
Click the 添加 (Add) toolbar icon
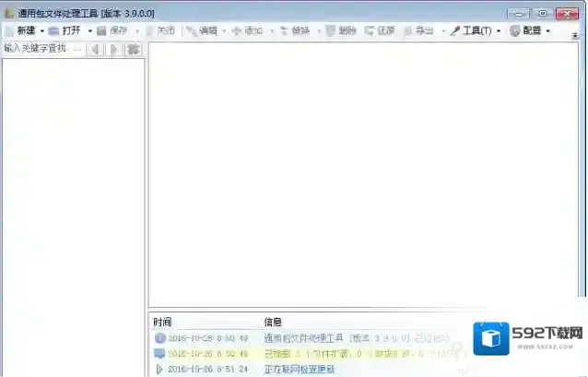(237, 30)
